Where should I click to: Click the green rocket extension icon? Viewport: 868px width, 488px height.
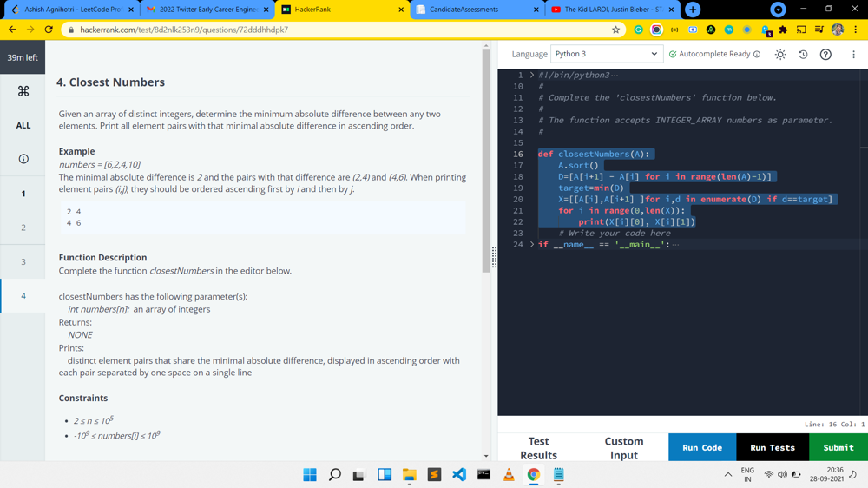pyautogui.click(x=711, y=30)
